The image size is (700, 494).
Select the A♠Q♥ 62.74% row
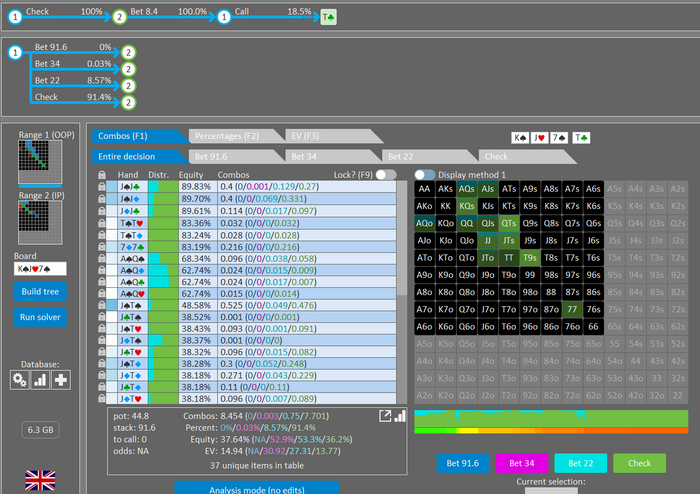pos(251,294)
